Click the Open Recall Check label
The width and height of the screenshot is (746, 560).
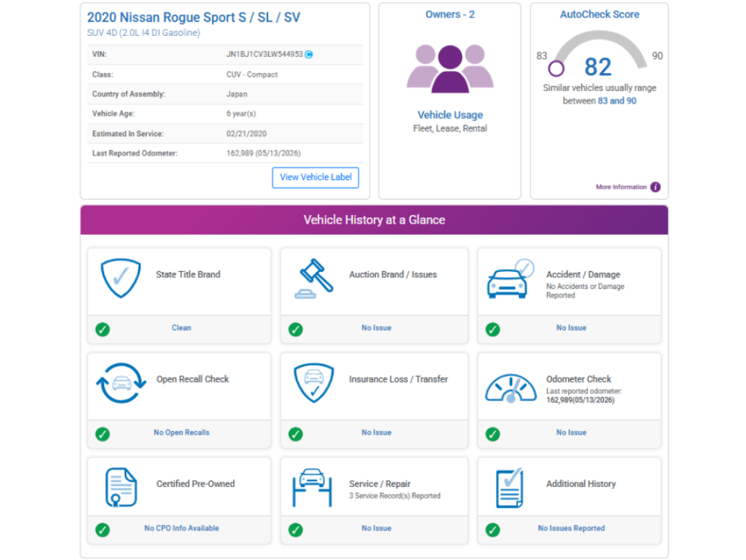[193, 379]
